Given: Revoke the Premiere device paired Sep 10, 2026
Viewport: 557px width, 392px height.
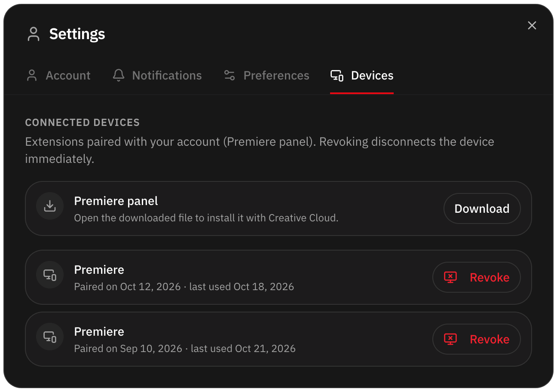Looking at the screenshot, I should point(476,339).
